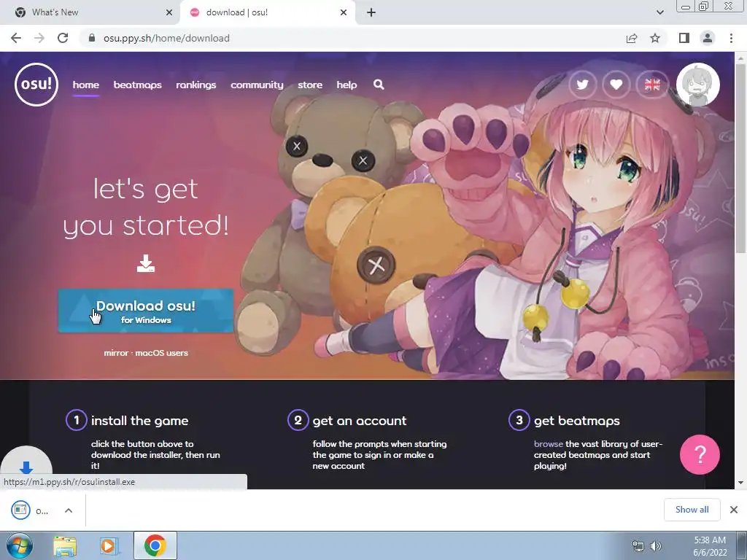Viewport: 747px width, 560px height.
Task: Open Windows Explorer from the taskbar
Action: click(x=65, y=545)
